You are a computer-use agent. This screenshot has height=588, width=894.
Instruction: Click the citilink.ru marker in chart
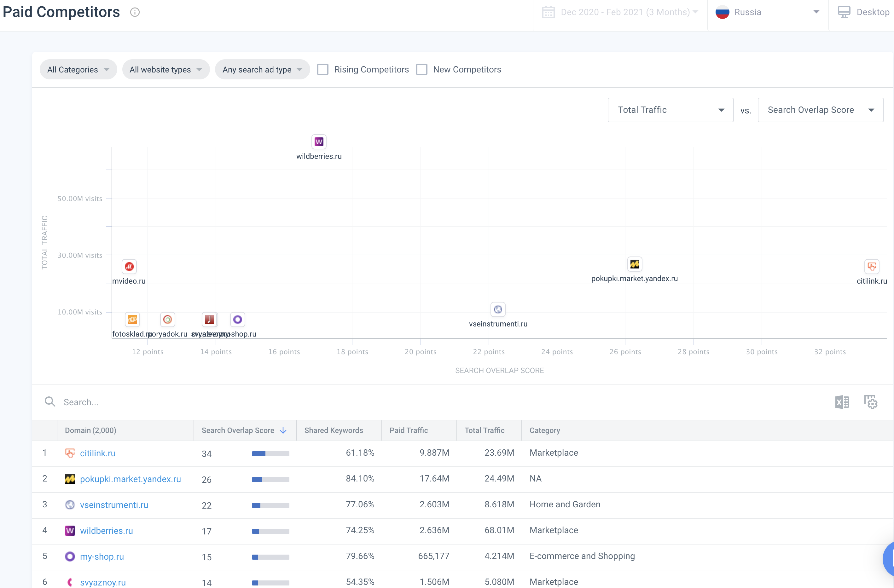pos(872,267)
